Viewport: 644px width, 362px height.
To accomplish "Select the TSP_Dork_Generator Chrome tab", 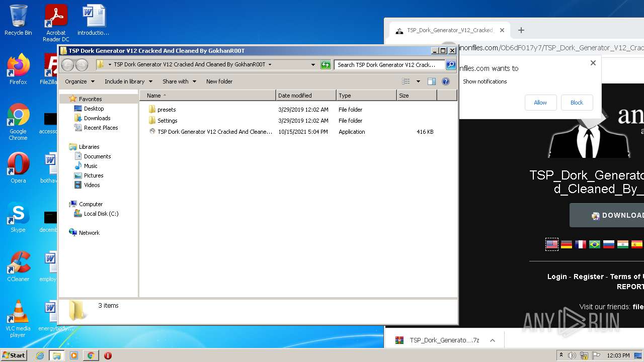I will click(x=449, y=30).
